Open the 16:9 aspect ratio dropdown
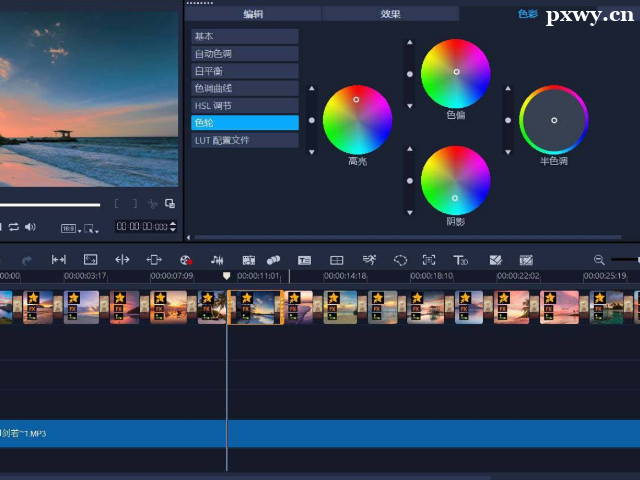This screenshot has height=480, width=640. 69,228
